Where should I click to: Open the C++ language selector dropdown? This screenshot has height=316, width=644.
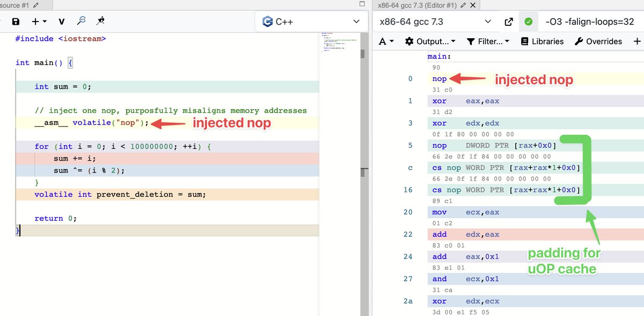[x=312, y=21]
